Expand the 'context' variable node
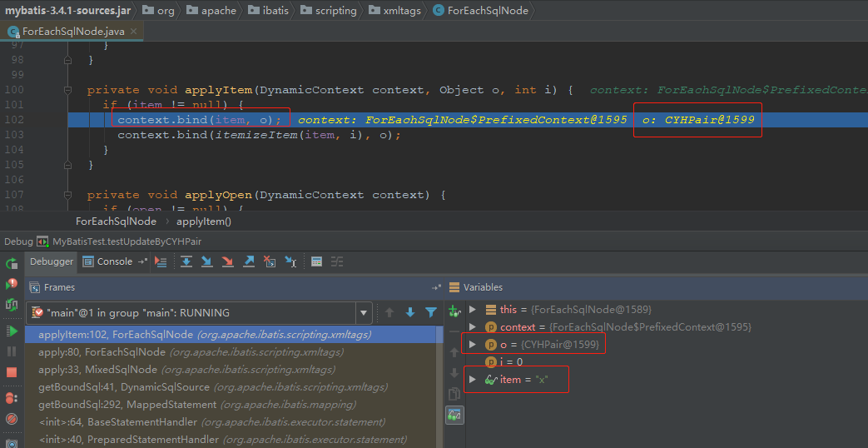The width and height of the screenshot is (868, 448). click(x=473, y=326)
